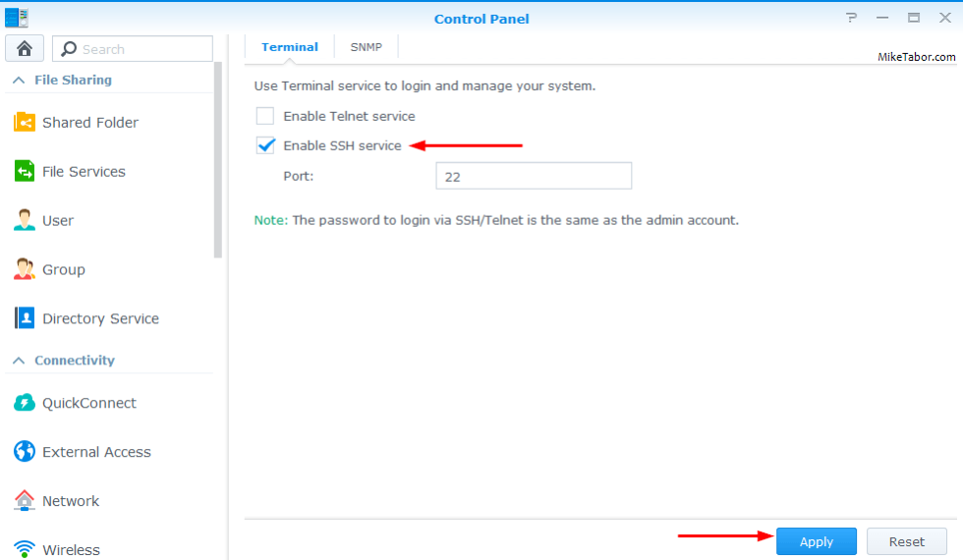Click the Group icon
This screenshot has width=963, height=560.
pyautogui.click(x=25, y=269)
